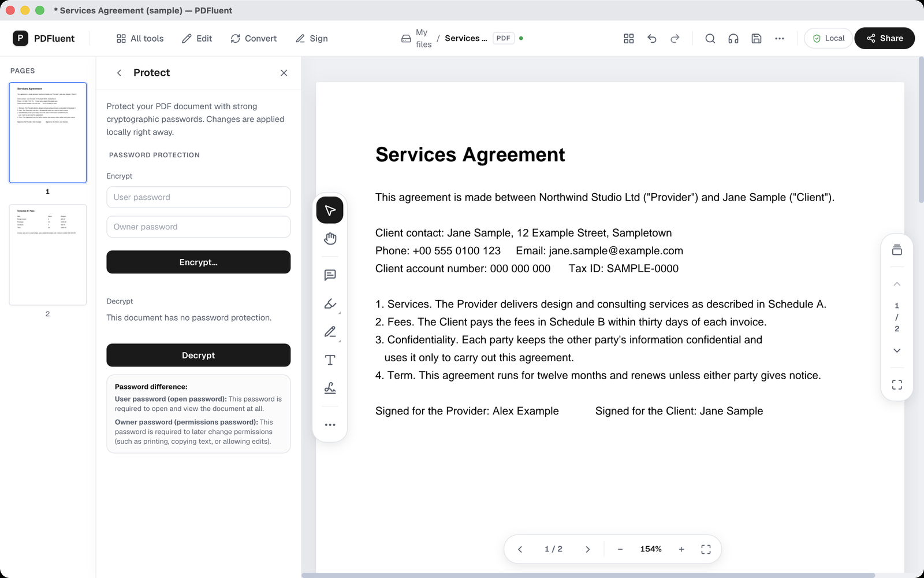
Task: Open the Edit tab
Action: 197,38
